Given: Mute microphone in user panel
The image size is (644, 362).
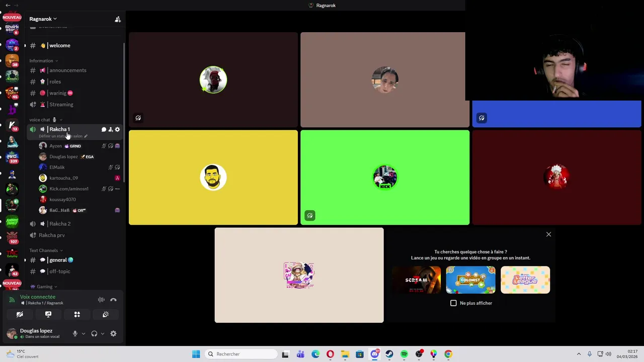Looking at the screenshot, I should click(x=75, y=333).
